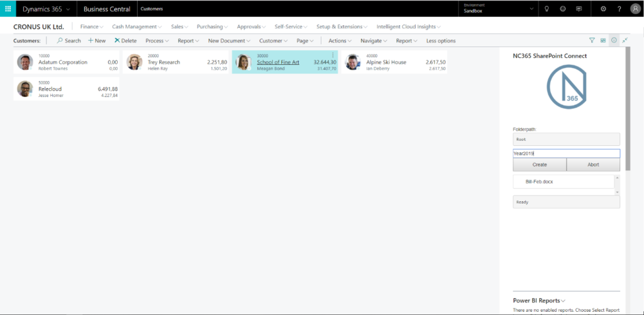
Task: Open the app launcher waffle icon
Action: 8,9
